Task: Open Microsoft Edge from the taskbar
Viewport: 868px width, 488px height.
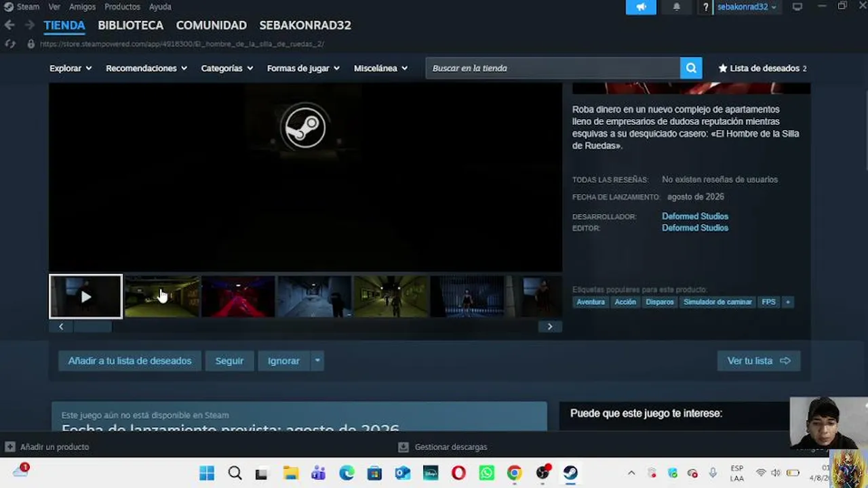Action: point(347,472)
